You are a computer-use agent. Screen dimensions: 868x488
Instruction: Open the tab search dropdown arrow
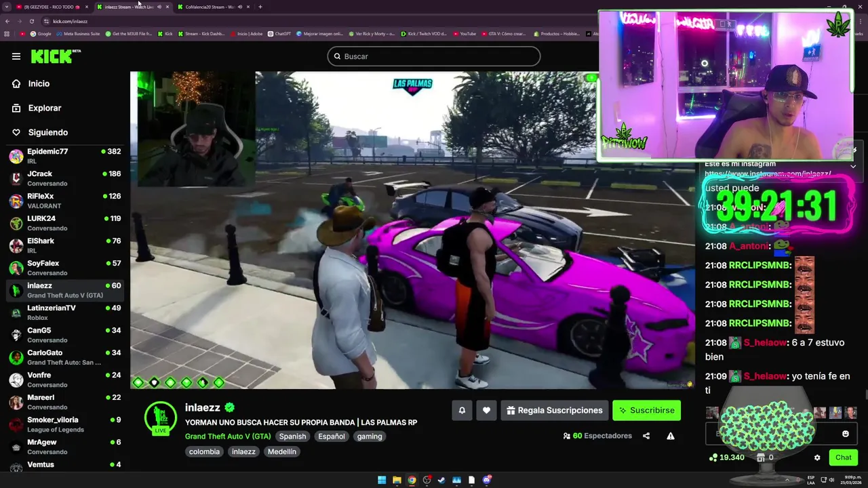tap(7, 7)
